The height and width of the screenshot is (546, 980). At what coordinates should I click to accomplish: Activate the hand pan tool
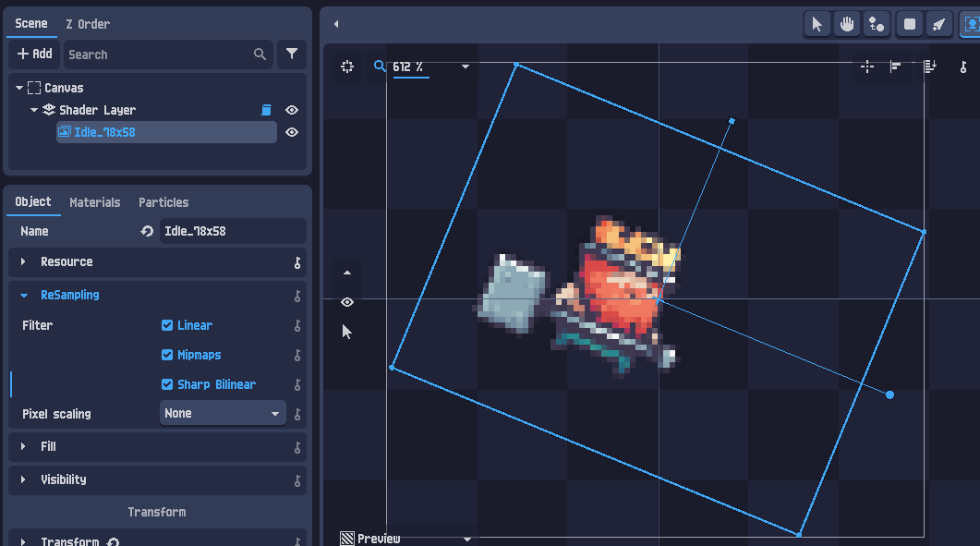pos(847,23)
